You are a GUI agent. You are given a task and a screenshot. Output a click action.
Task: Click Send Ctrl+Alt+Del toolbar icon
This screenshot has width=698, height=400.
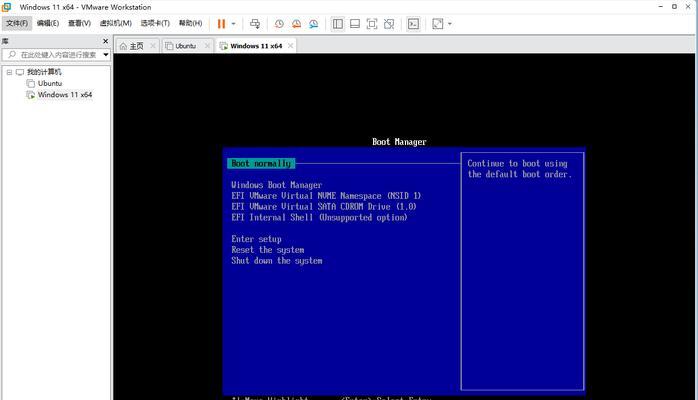coord(255,24)
